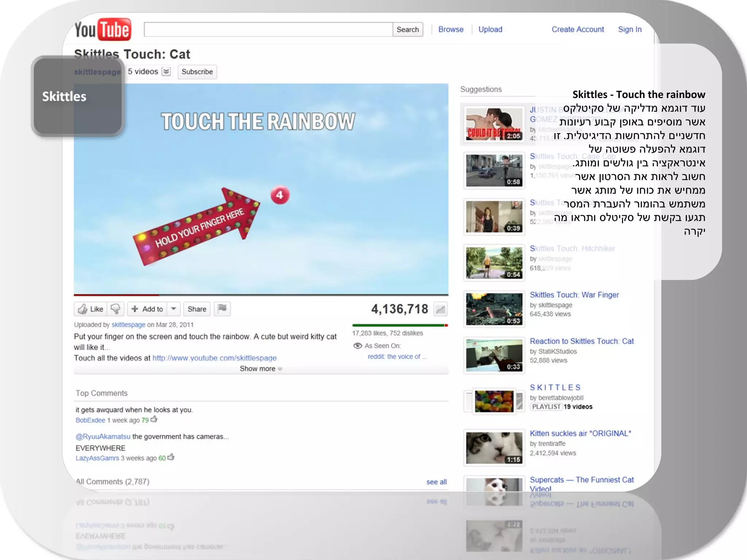The image size is (747, 560).
Task: Open the Add to dropdown arrow
Action: (x=174, y=309)
